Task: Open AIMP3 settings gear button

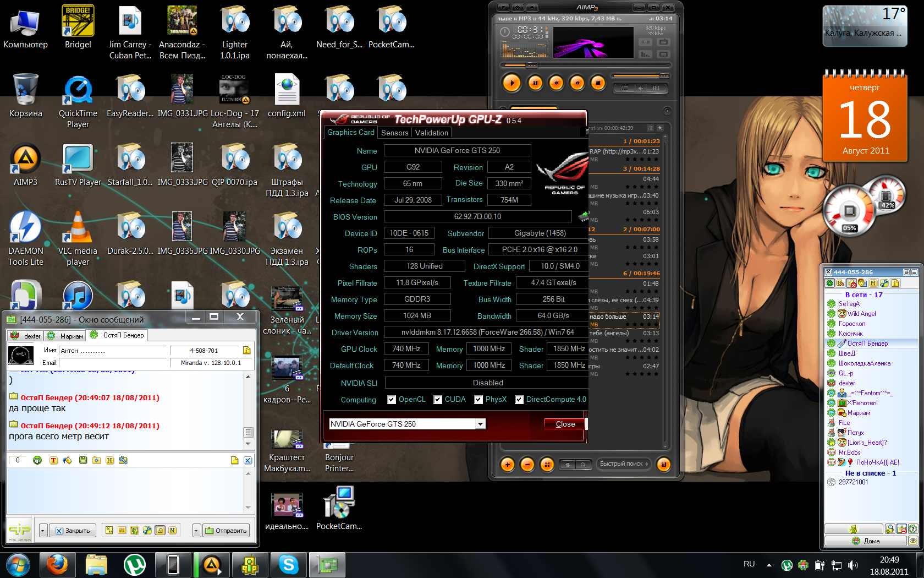Action: point(518,8)
